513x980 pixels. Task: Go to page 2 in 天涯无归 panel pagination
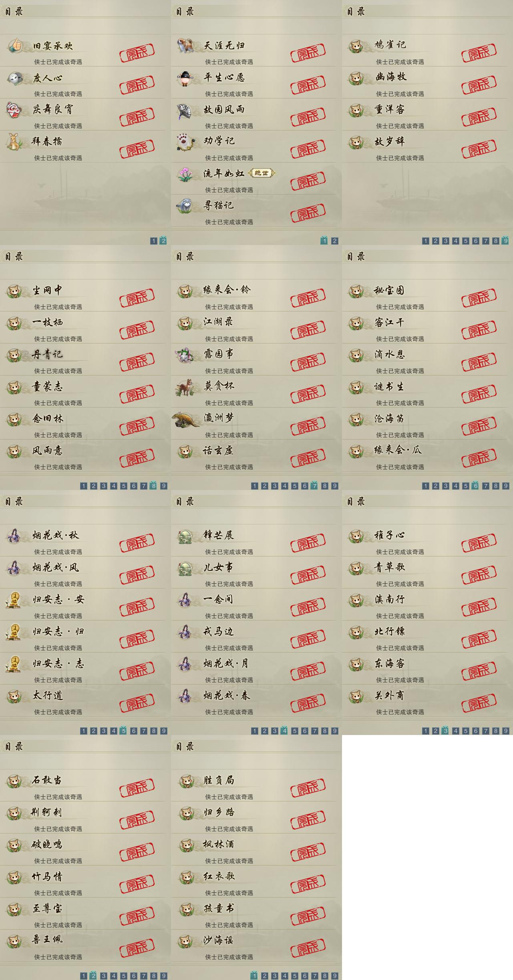pos(335,241)
